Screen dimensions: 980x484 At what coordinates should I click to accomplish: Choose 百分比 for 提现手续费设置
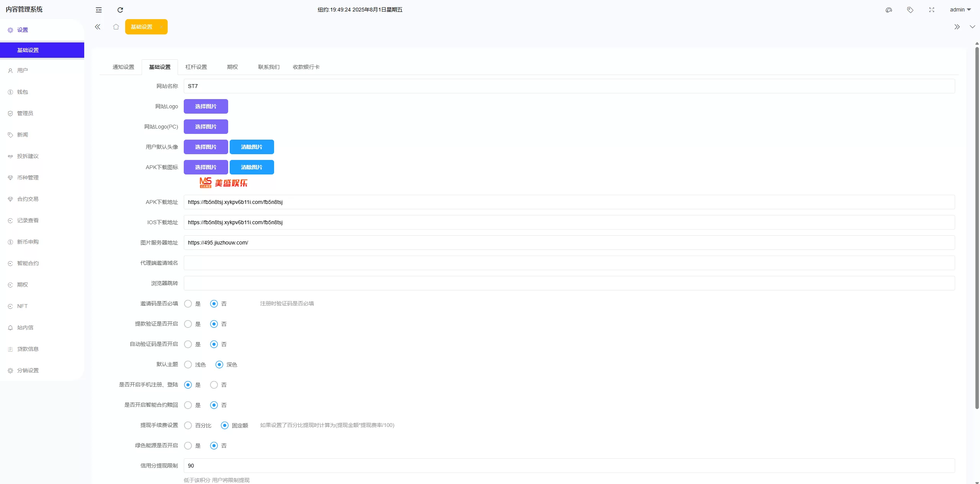coord(188,425)
